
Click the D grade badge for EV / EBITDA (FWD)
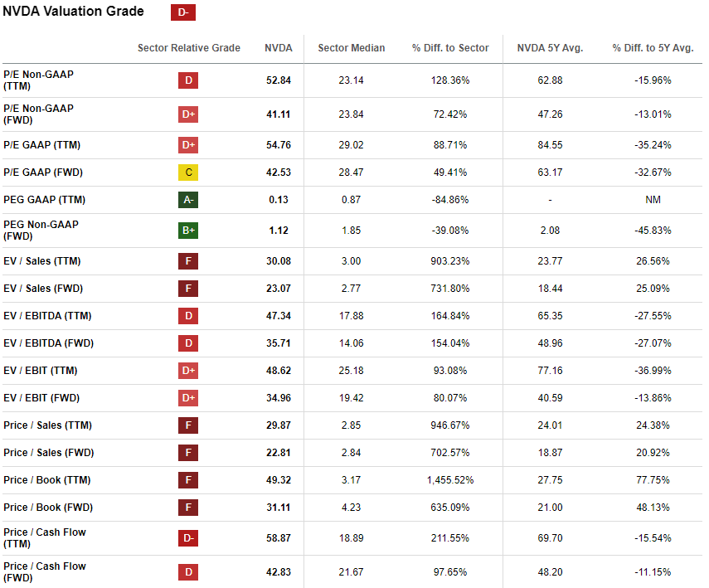point(188,343)
